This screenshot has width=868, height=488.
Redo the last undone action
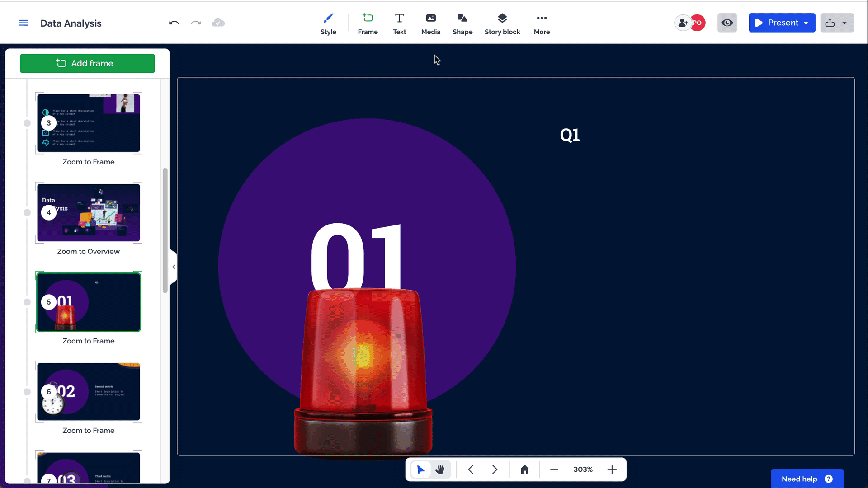pos(196,23)
